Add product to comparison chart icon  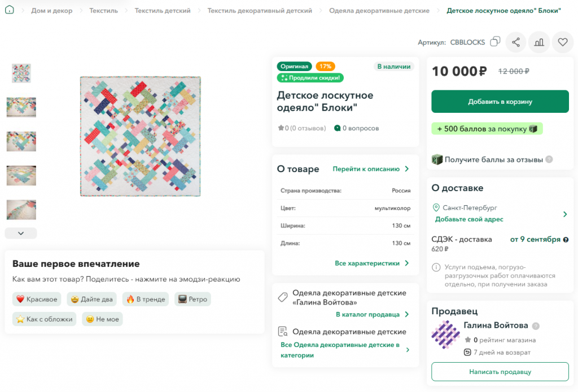(539, 42)
